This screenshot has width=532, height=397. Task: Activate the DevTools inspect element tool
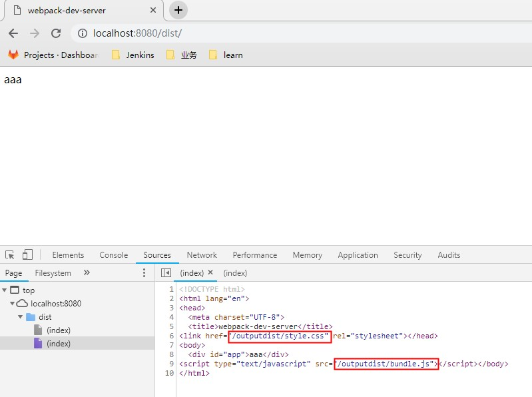point(10,255)
